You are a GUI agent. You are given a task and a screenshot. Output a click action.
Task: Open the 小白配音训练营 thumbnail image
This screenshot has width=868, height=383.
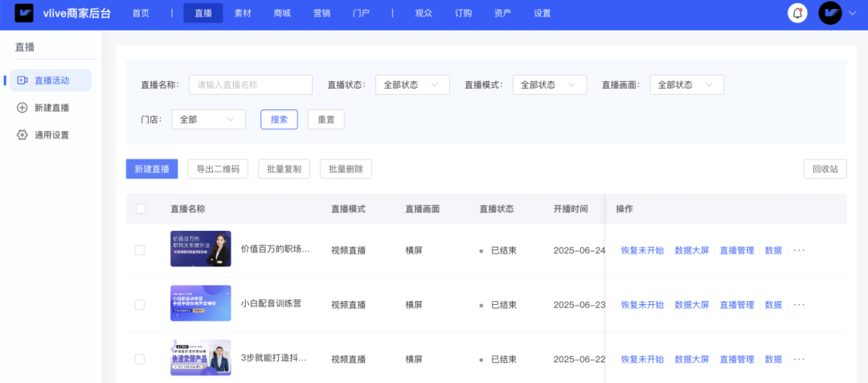[x=200, y=303]
